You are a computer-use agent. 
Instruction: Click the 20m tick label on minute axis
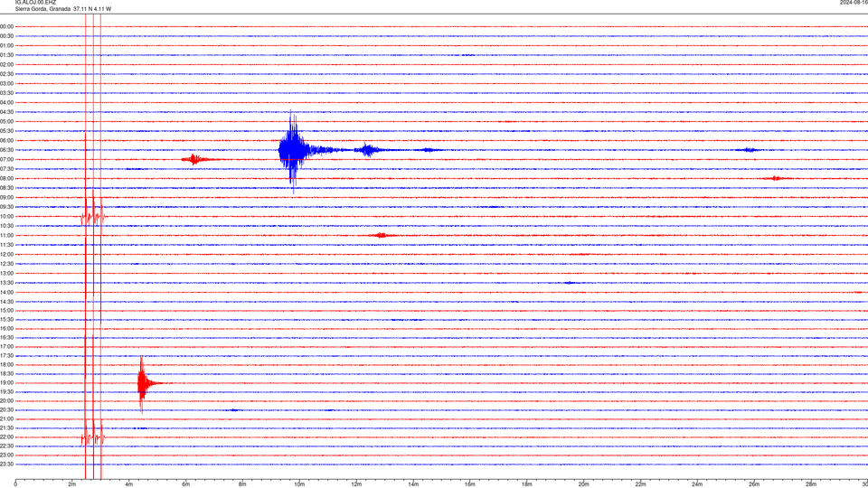coord(583,484)
